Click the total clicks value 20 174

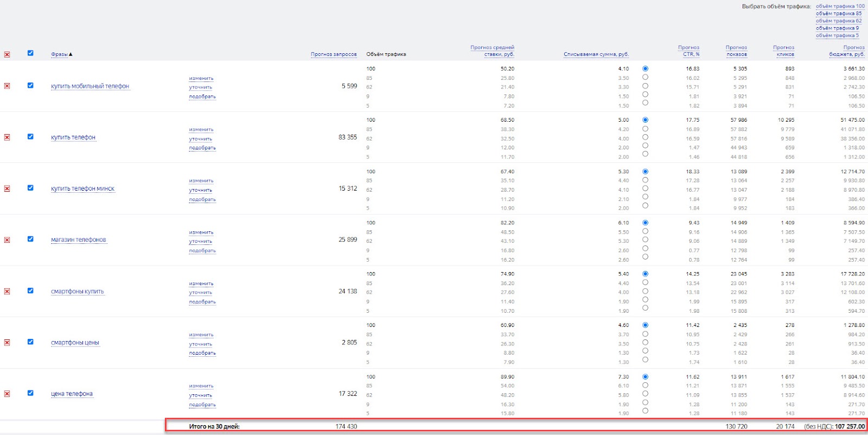coord(785,426)
